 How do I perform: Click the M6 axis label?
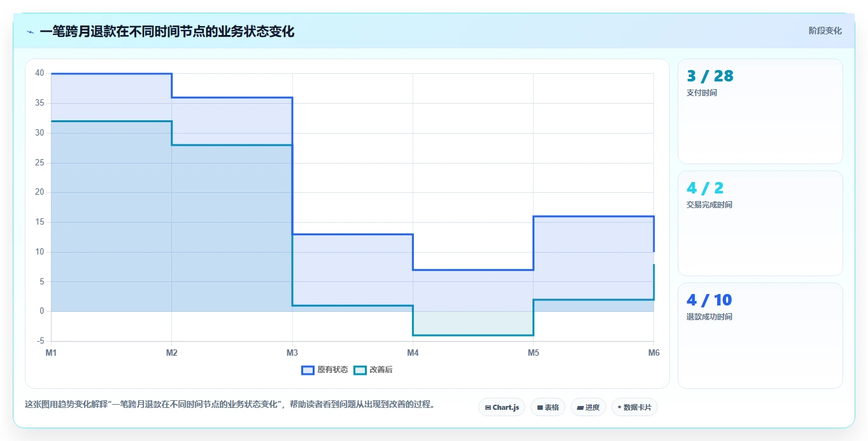[653, 352]
